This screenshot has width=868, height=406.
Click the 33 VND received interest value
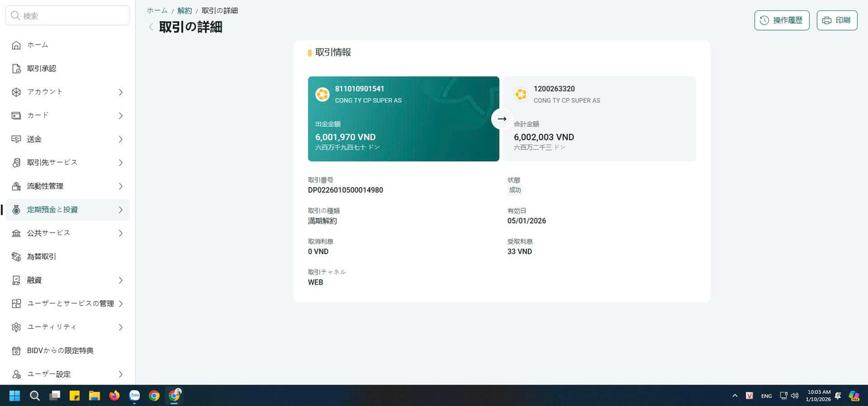tap(519, 251)
